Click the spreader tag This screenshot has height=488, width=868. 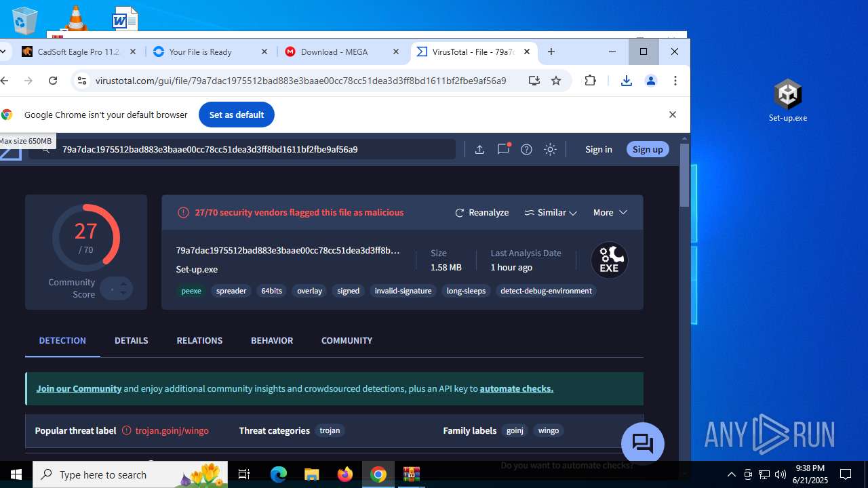(x=231, y=291)
